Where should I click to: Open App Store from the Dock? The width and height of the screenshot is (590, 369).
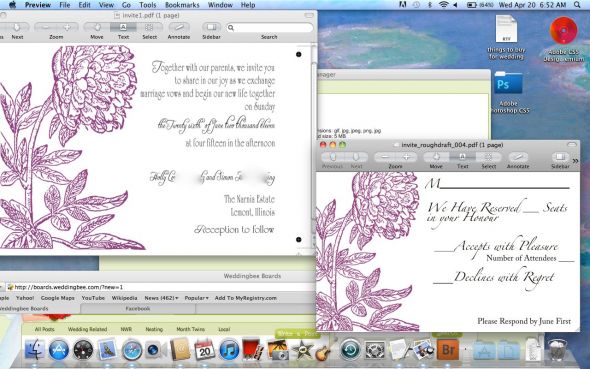coord(59,349)
